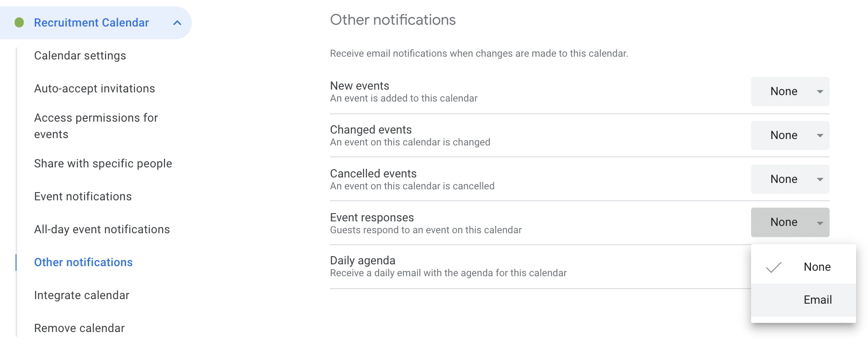
Task: Open Share with specific people settings
Action: click(103, 163)
